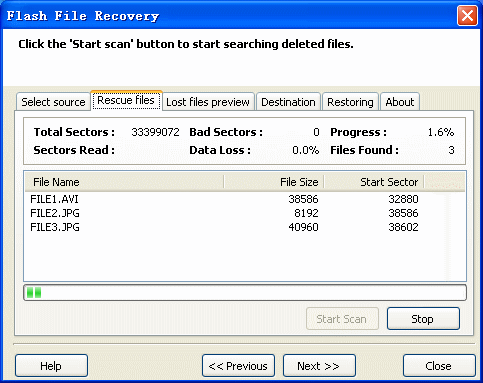Click the Files Found count 3
Screen dimensions: 483x383
click(x=451, y=150)
